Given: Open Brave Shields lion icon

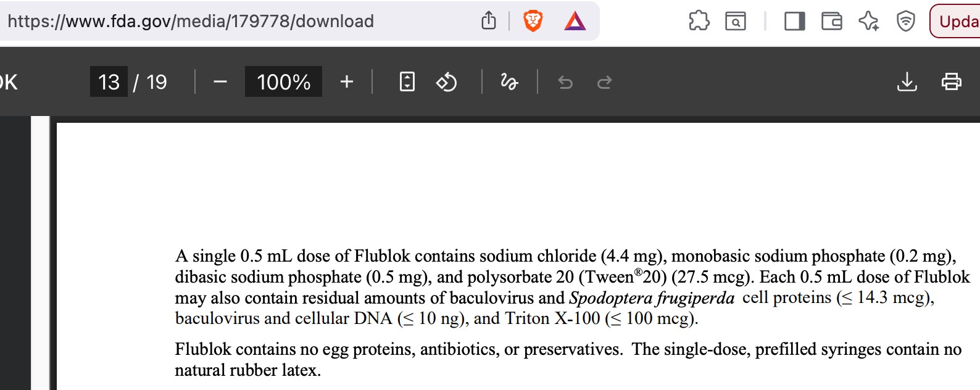Looking at the screenshot, I should point(533,21).
